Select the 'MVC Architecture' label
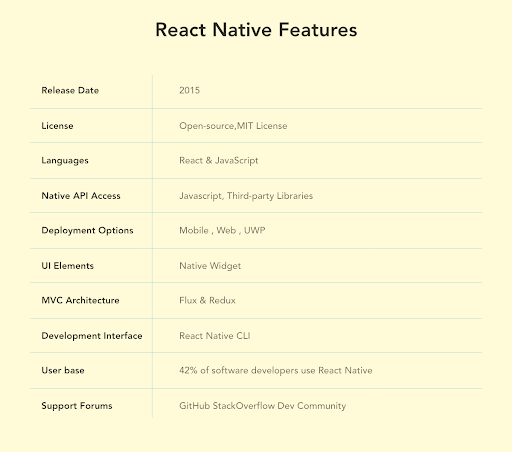 tap(80, 300)
